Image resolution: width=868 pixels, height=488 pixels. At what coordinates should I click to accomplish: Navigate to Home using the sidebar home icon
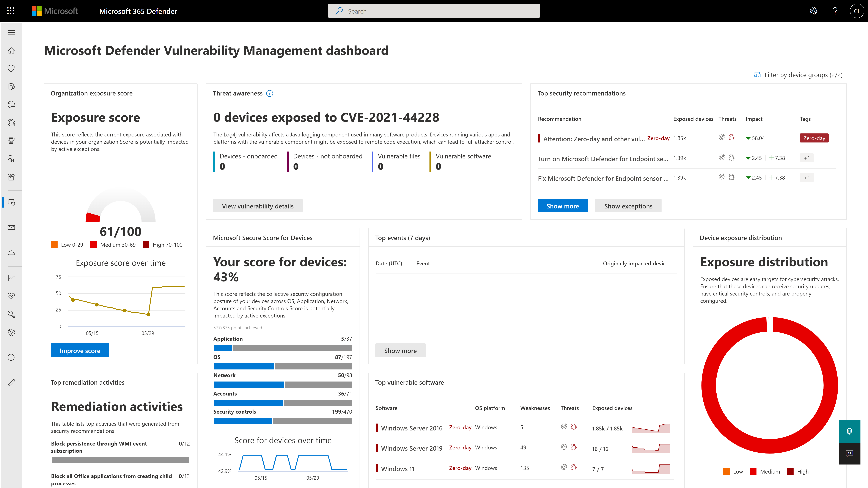[11, 50]
